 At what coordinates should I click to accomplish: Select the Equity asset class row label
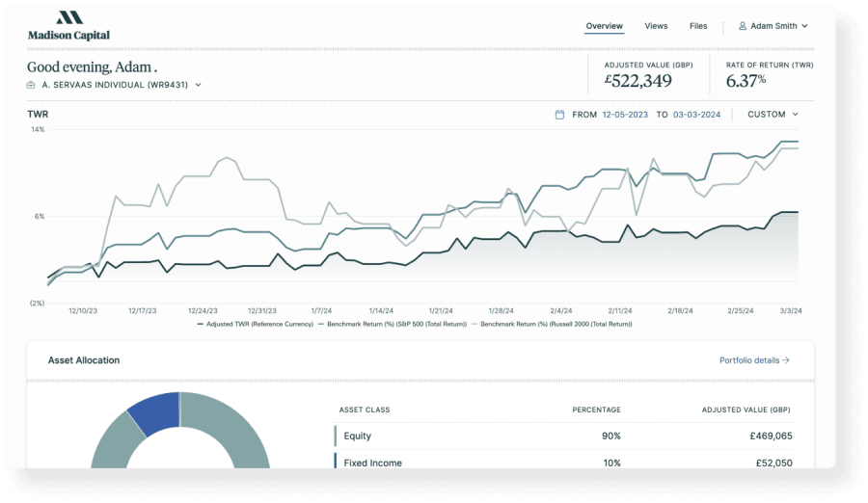[357, 437]
